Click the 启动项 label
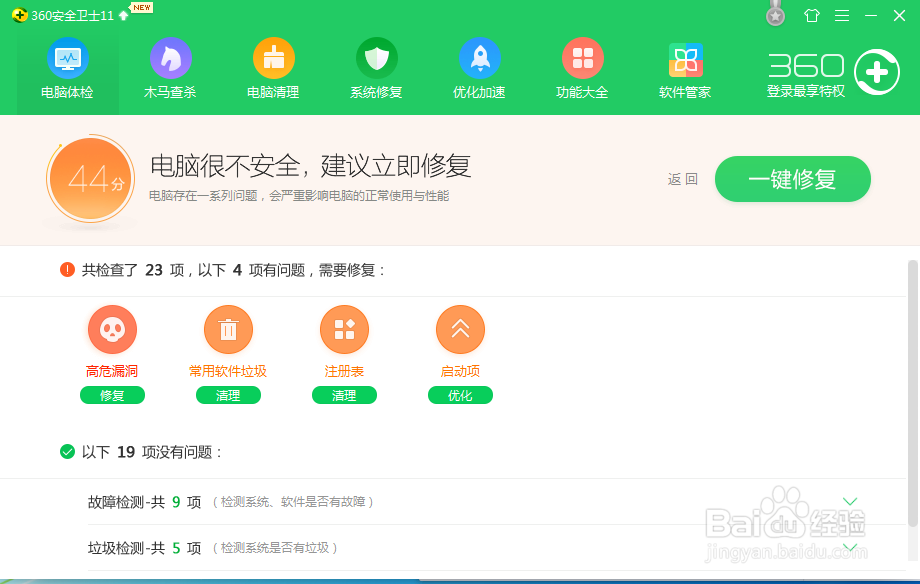 [461, 371]
